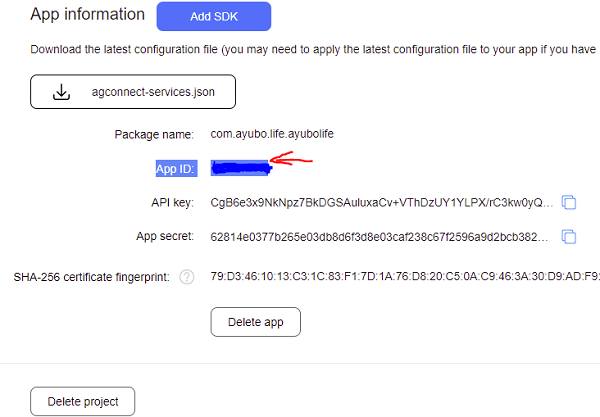Click the SHA-256 certificate fingerprint label
This screenshot has width=600, height=417.
pyautogui.click(x=92, y=276)
